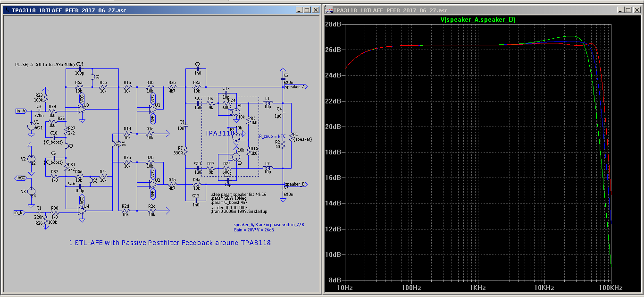The width and height of the screenshot is (644, 297).
Task: Click the V3 voltage source symbol
Action: tap(31, 192)
